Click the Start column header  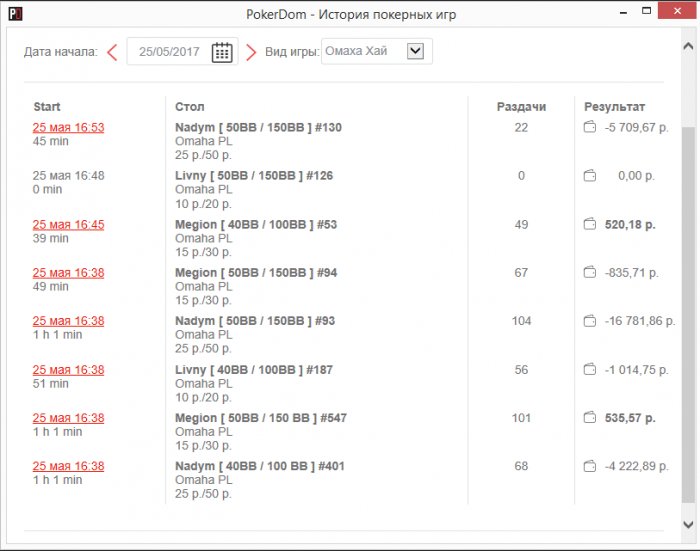coord(47,107)
